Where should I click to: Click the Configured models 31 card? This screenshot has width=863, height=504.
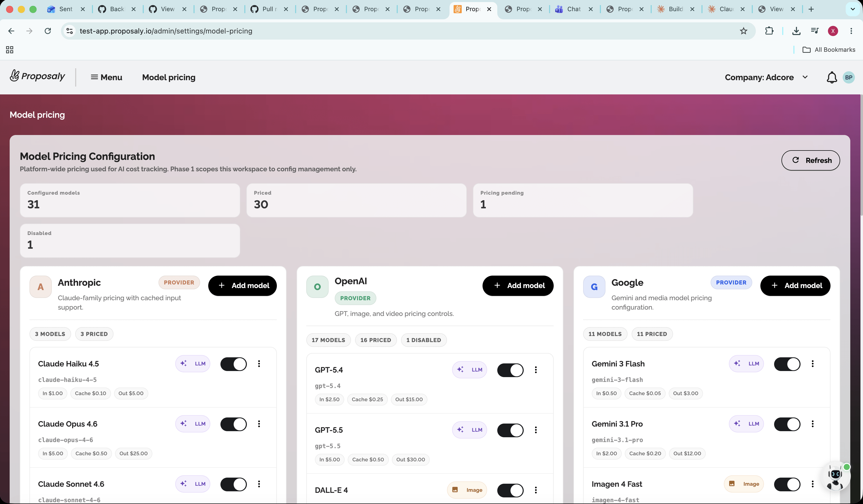point(130,200)
